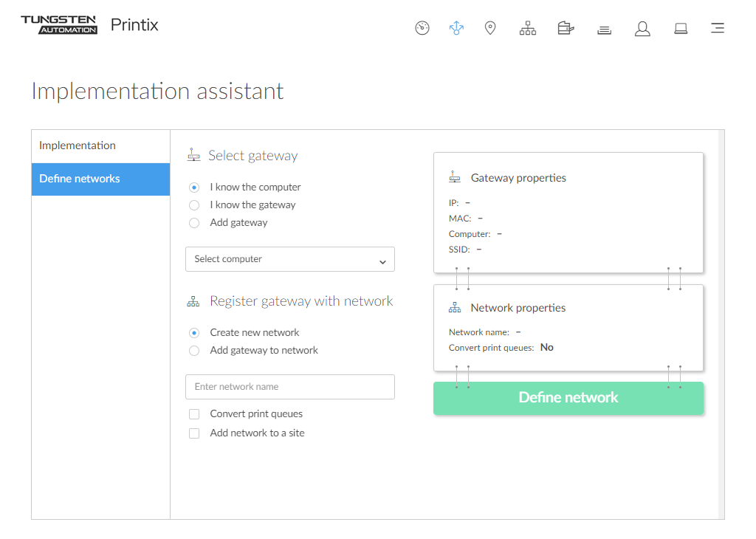
Task: Switch to the Implementation tab
Action: click(100, 146)
